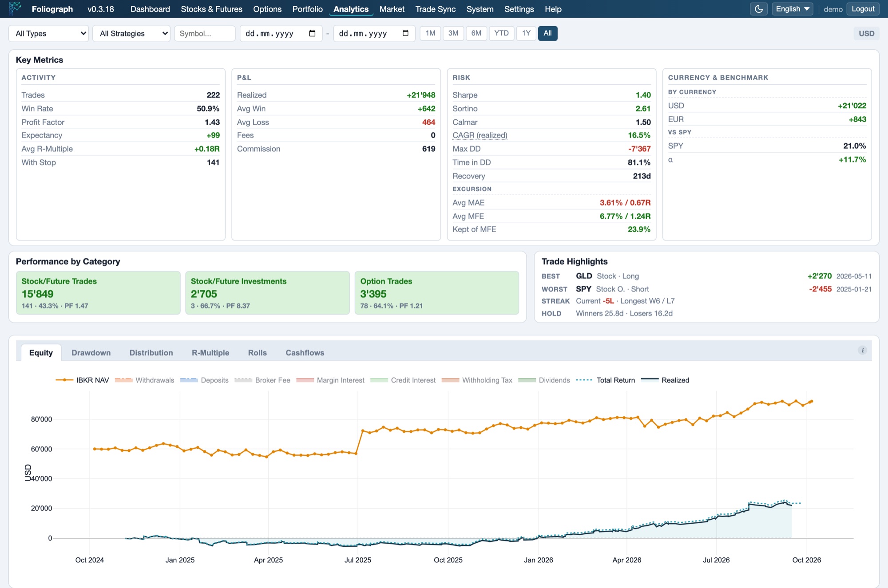Open the Dashboard menu item
This screenshot has width=888, height=588.
point(150,9)
